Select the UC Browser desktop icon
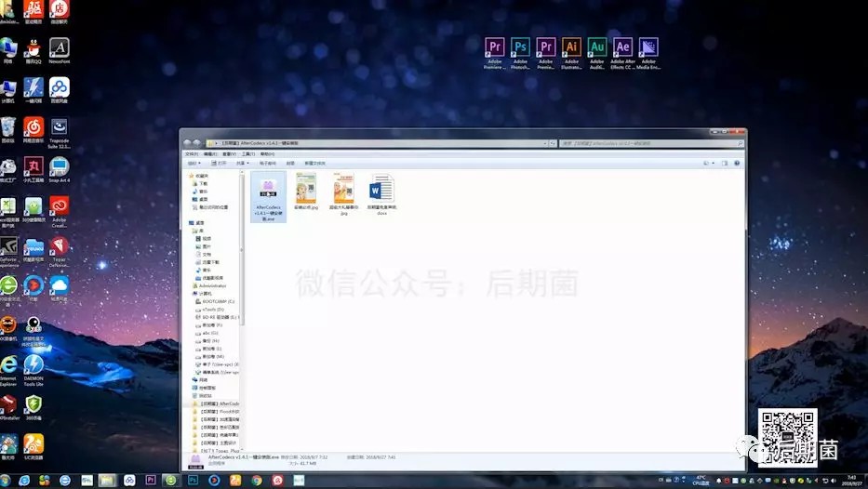This screenshot has height=489, width=868. tap(33, 447)
